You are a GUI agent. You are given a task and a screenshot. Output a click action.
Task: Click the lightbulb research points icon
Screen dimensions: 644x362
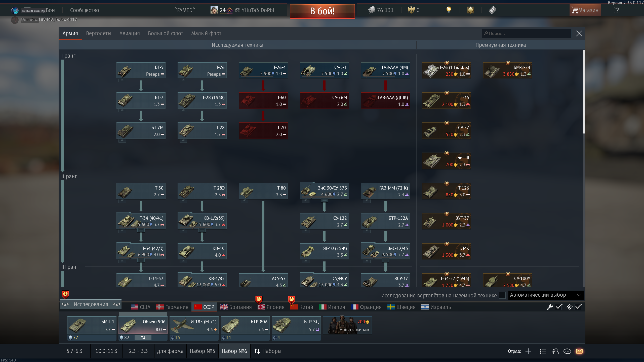click(x=449, y=10)
